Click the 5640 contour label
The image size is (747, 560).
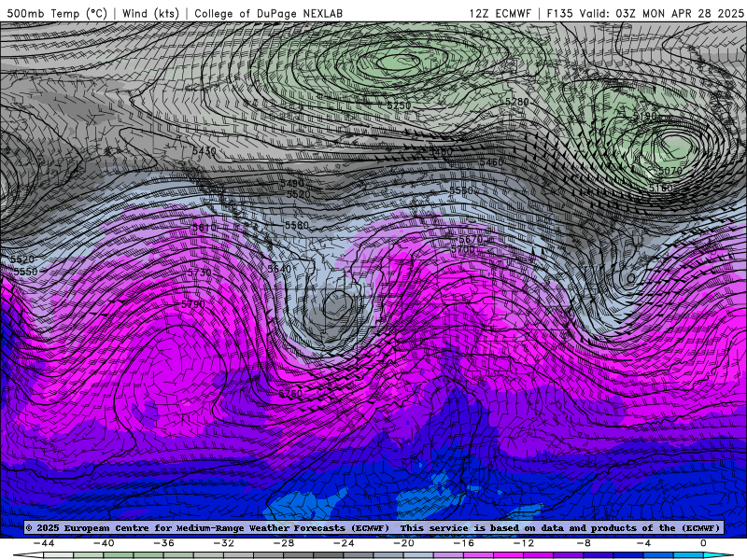click(278, 269)
